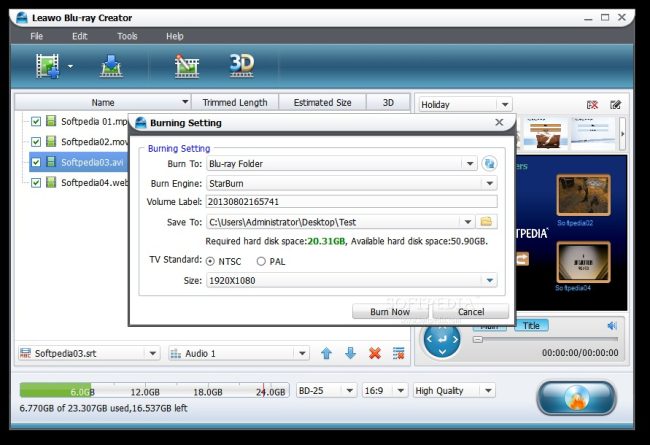This screenshot has height=445, width=650.
Task: Select the second menu template thumbnail
Action: 593,133
